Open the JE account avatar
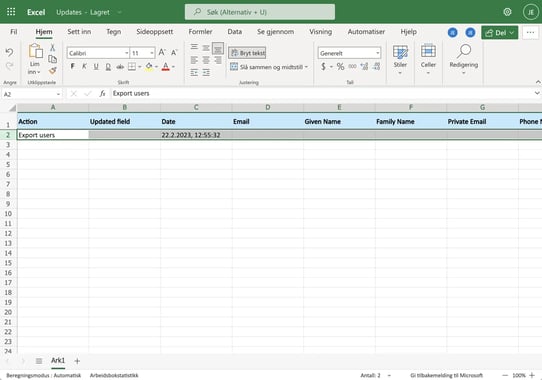The height and width of the screenshot is (380, 542). pos(530,12)
